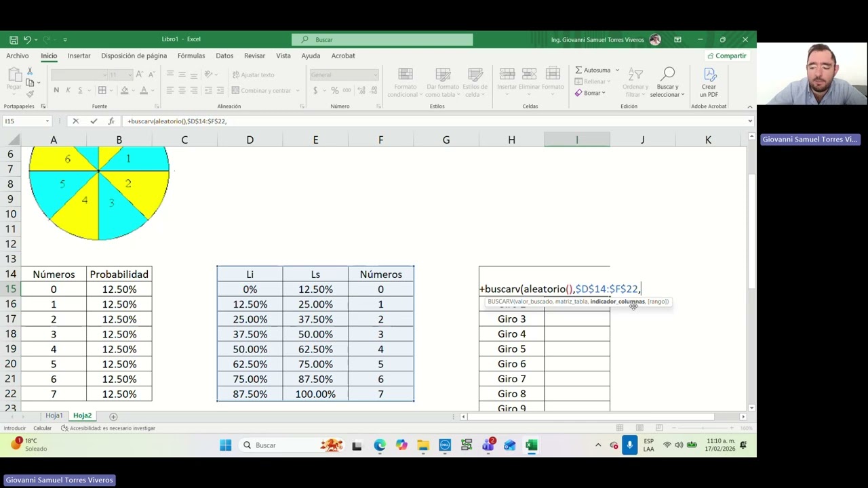Open Customize Quick Access Toolbar dropdown
This screenshot has width=868, height=488.
coord(65,39)
